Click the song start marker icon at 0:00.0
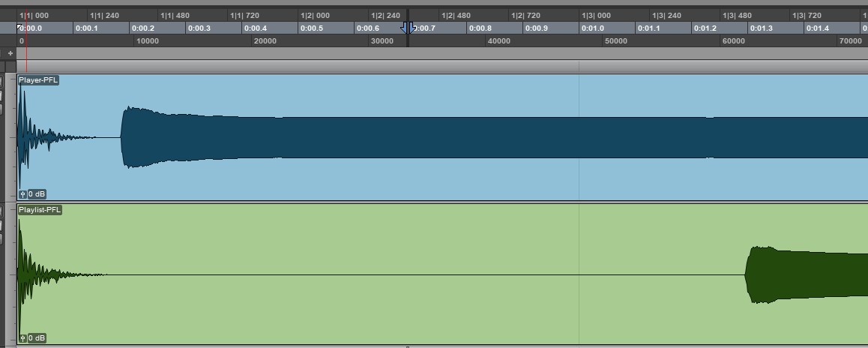868x348 pixels. [x=20, y=28]
